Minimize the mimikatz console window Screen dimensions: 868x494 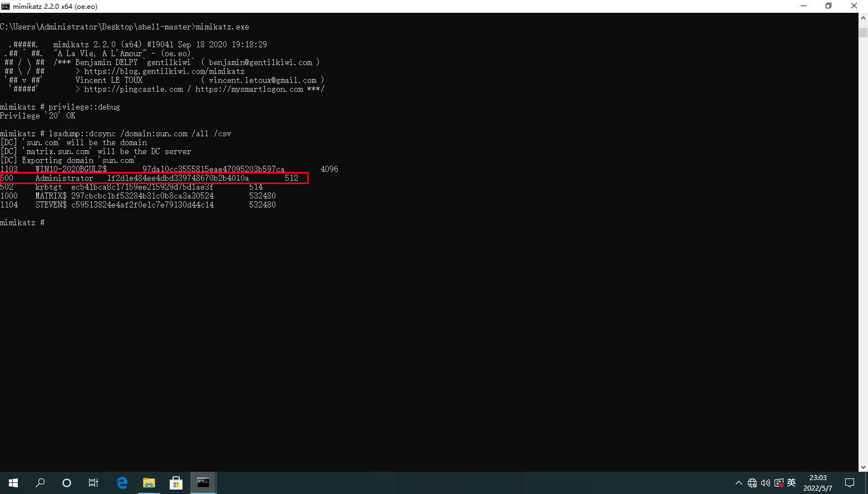pyautogui.click(x=803, y=6)
